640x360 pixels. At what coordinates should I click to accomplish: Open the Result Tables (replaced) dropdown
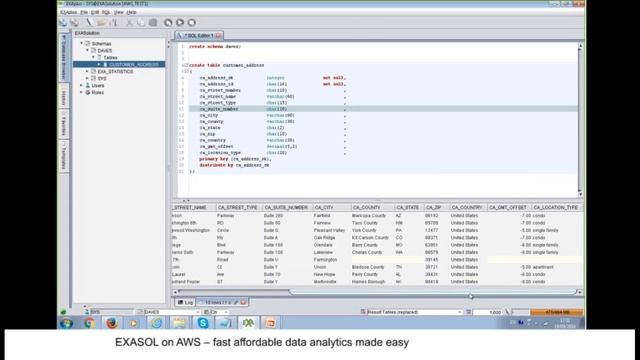(x=460, y=312)
